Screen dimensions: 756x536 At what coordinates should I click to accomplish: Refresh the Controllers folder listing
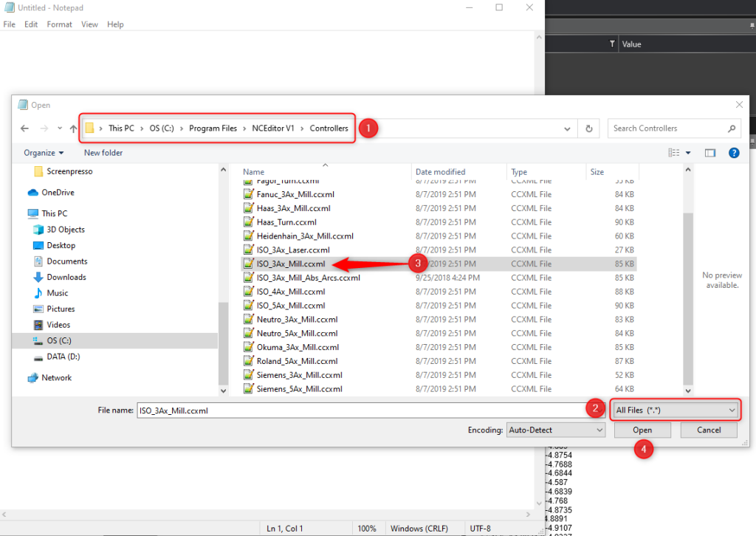[588, 128]
